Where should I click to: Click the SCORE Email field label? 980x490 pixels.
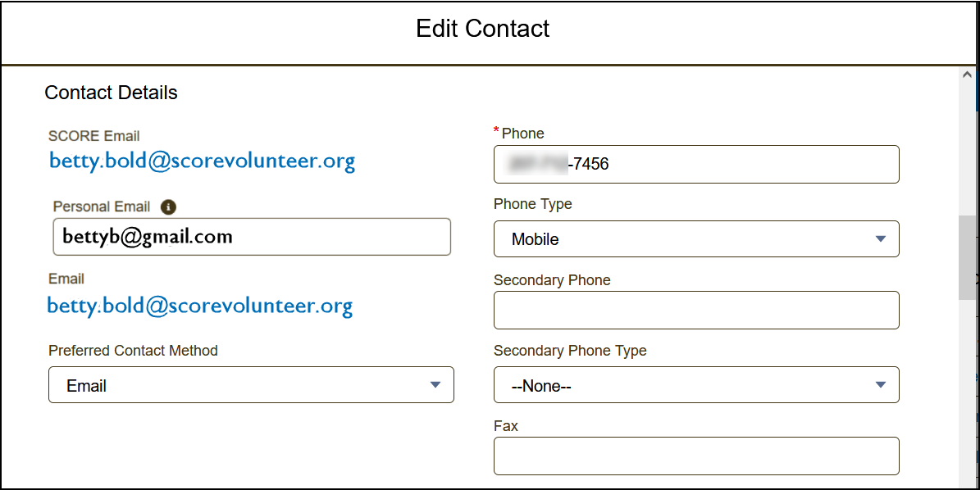coord(94,136)
